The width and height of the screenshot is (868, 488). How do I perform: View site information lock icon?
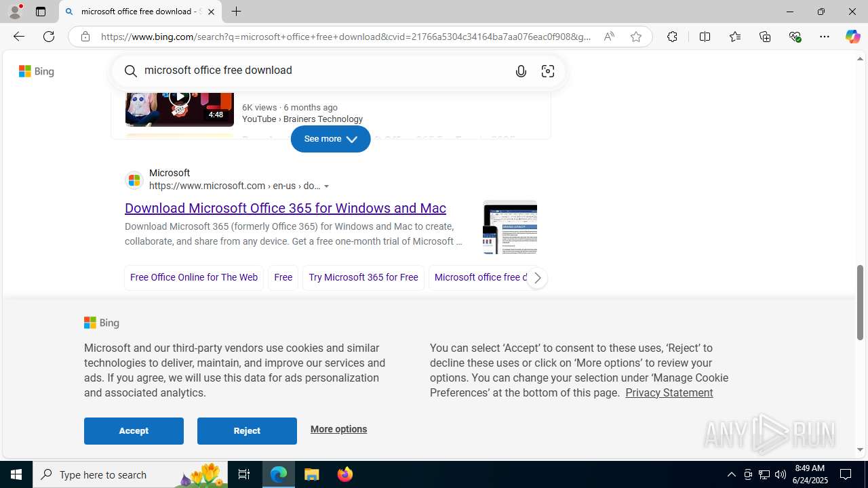pos(85,37)
